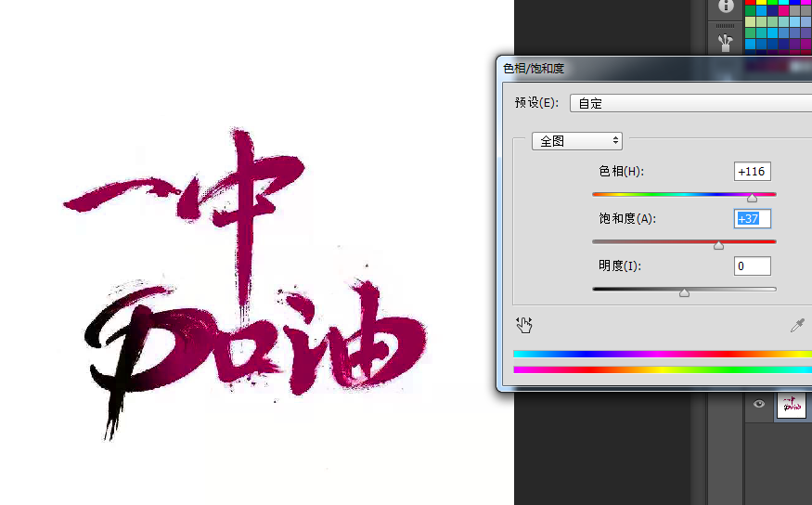Click the 饱和度(A): label
812x505 pixels.
(627, 218)
